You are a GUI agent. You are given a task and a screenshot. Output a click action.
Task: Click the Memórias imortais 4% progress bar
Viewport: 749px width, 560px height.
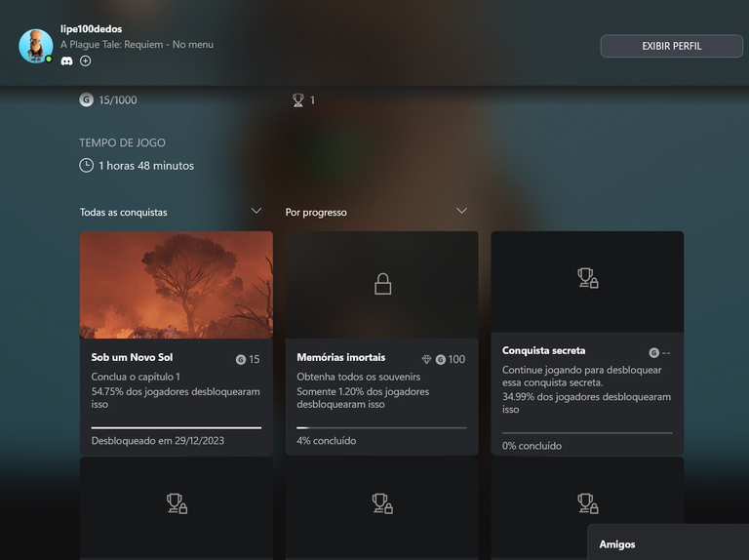(x=381, y=427)
